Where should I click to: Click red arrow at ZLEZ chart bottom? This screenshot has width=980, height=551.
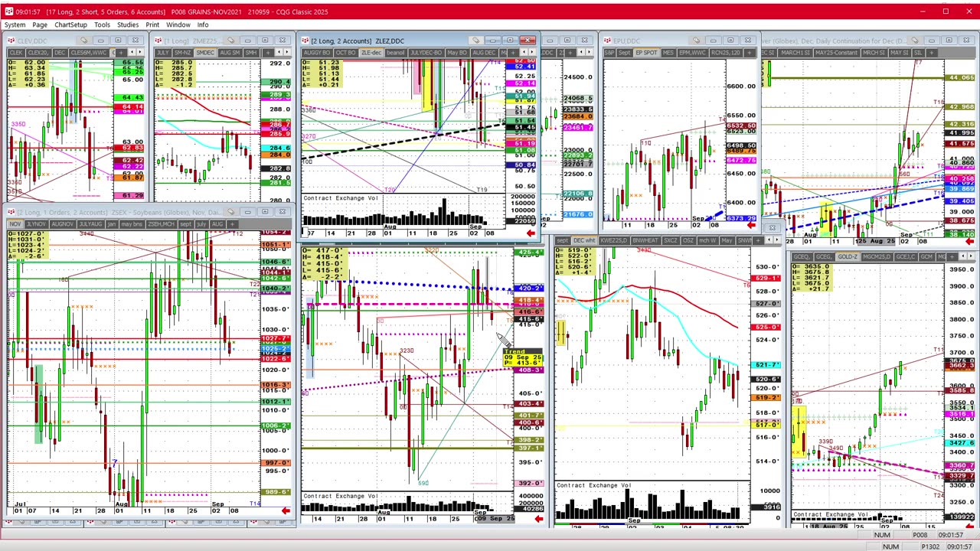click(x=531, y=233)
